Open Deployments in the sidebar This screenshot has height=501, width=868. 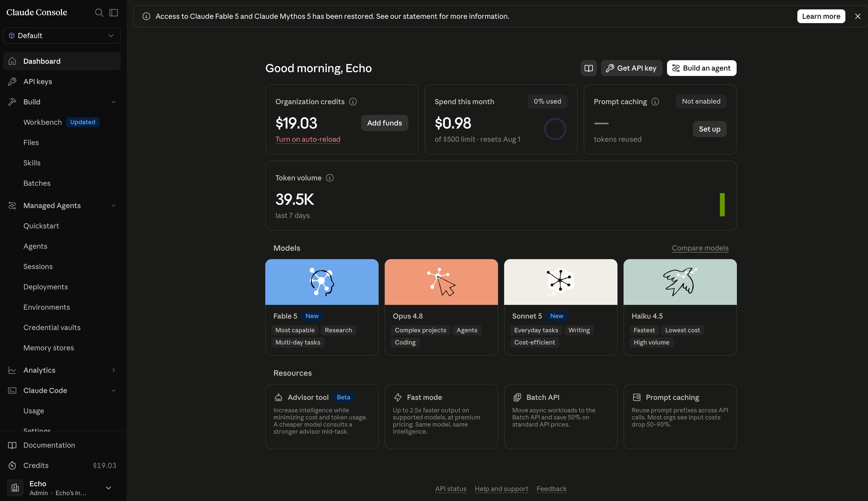tap(46, 287)
